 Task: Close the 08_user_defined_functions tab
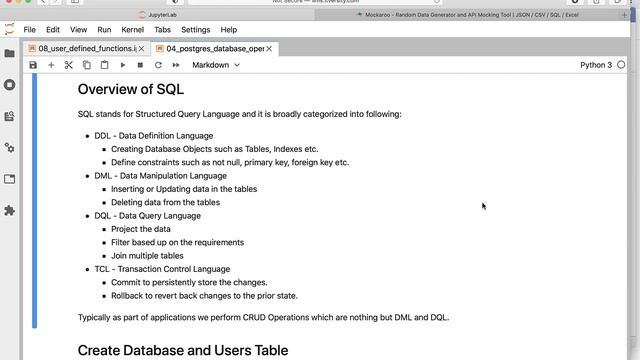[141, 49]
